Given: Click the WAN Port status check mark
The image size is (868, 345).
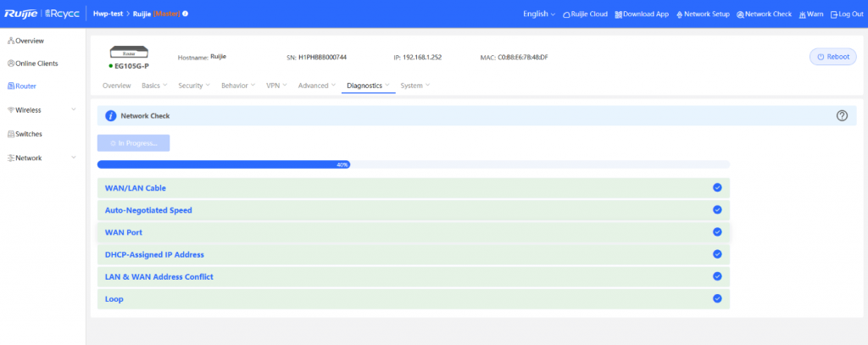Looking at the screenshot, I should 717,231.
